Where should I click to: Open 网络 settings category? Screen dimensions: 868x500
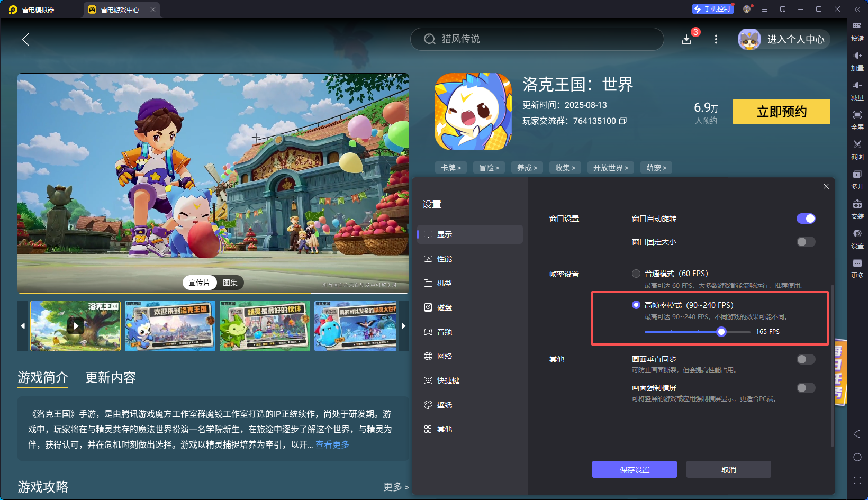pos(470,356)
